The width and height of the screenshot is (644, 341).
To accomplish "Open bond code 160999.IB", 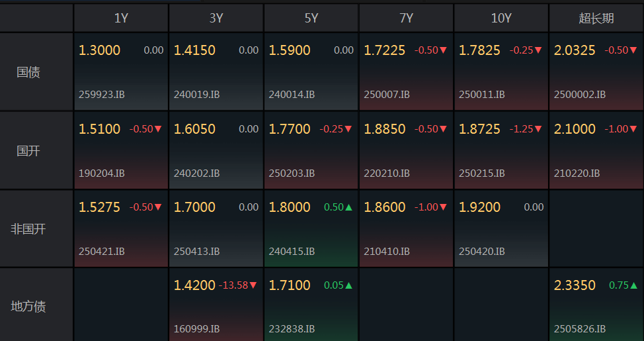I will coord(196,329).
